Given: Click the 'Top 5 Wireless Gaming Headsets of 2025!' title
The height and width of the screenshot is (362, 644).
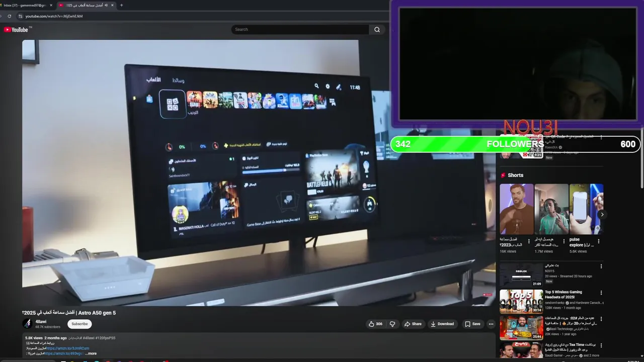Looking at the screenshot, I should (x=563, y=295).
